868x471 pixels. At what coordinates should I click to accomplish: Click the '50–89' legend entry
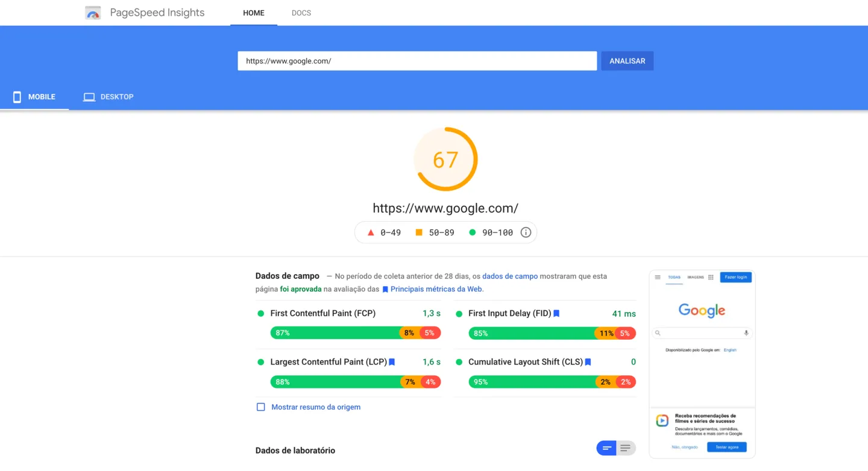[435, 232]
